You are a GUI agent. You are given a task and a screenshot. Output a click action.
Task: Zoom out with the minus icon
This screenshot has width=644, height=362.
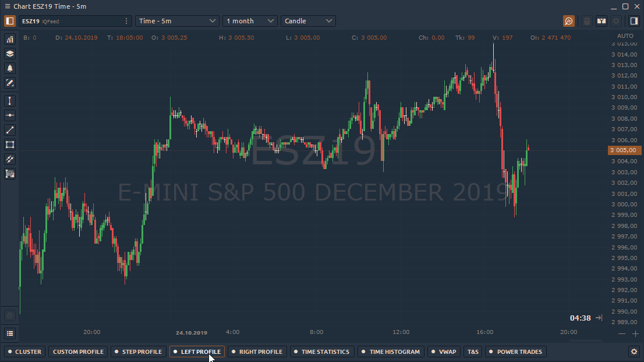click(x=622, y=333)
